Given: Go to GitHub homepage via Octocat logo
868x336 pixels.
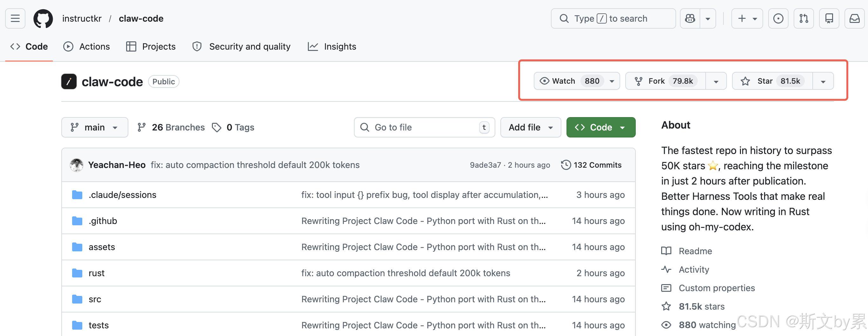Looking at the screenshot, I should pos(43,18).
